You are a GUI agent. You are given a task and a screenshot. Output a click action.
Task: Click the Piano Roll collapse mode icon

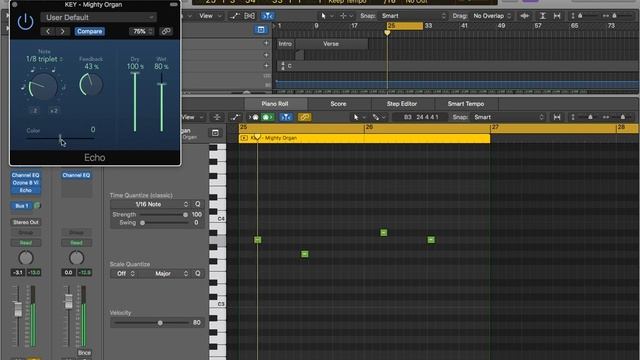click(x=217, y=117)
